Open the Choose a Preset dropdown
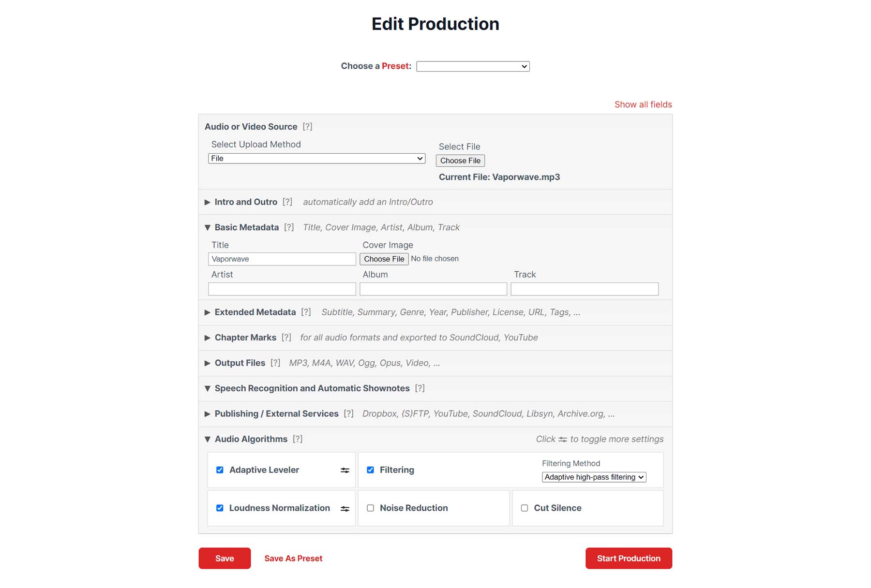Screen dimensions: 871x588 (473, 66)
